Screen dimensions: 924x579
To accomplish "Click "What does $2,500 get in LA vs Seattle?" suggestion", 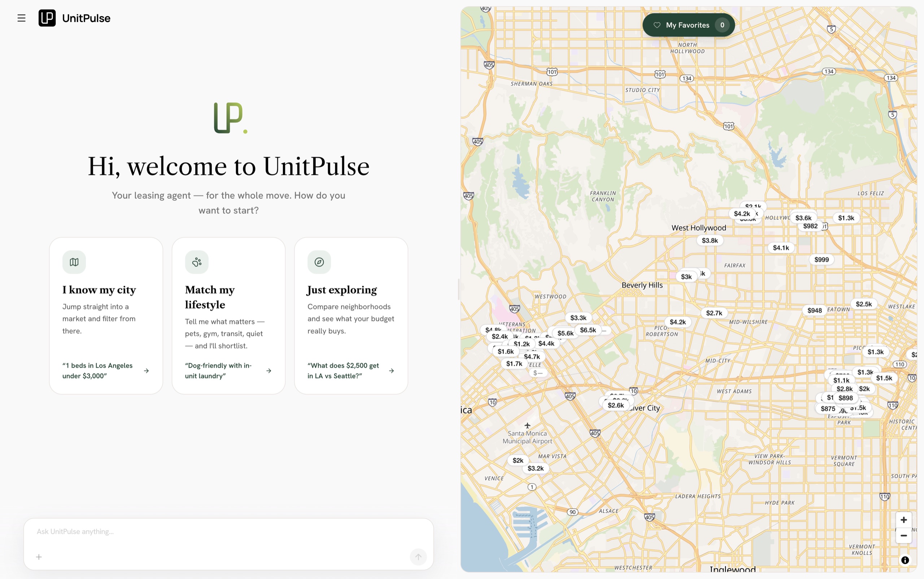I will pyautogui.click(x=343, y=371).
